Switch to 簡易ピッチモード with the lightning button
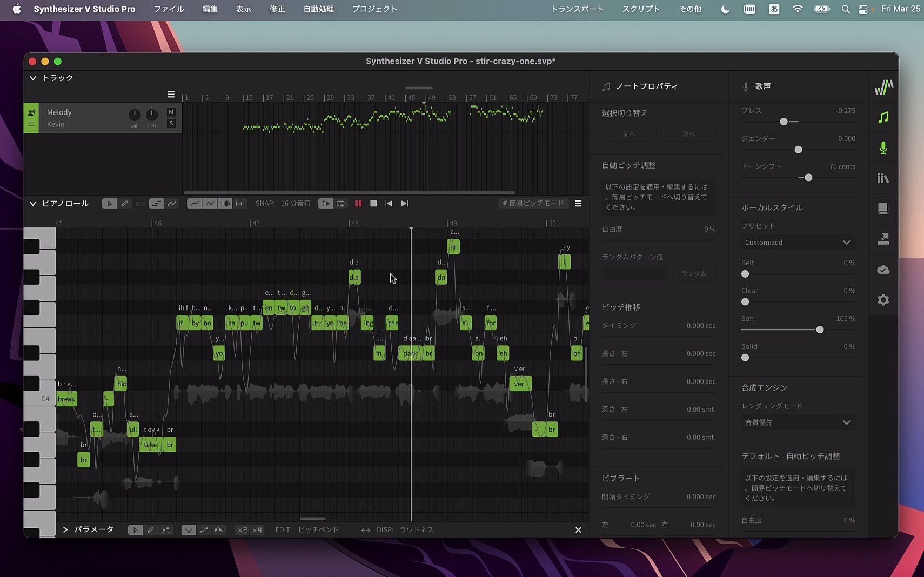 (533, 203)
